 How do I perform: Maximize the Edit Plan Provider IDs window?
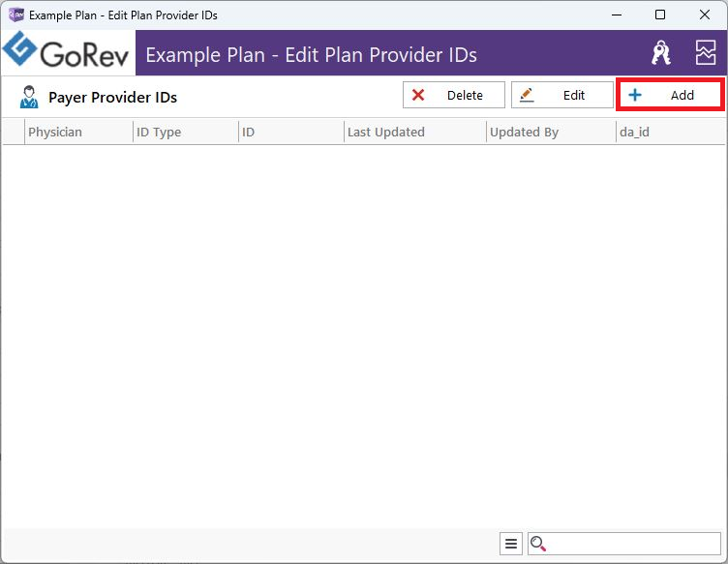[x=660, y=15]
